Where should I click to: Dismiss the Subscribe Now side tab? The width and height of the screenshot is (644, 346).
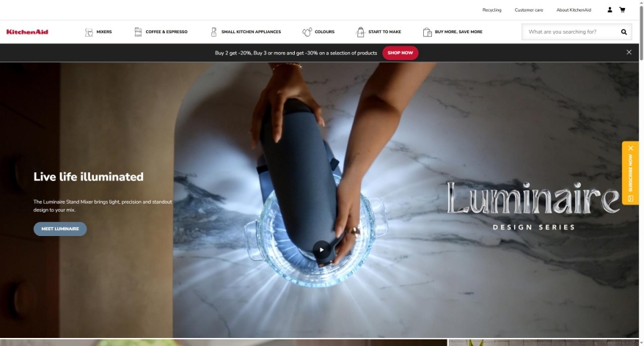pos(631,148)
